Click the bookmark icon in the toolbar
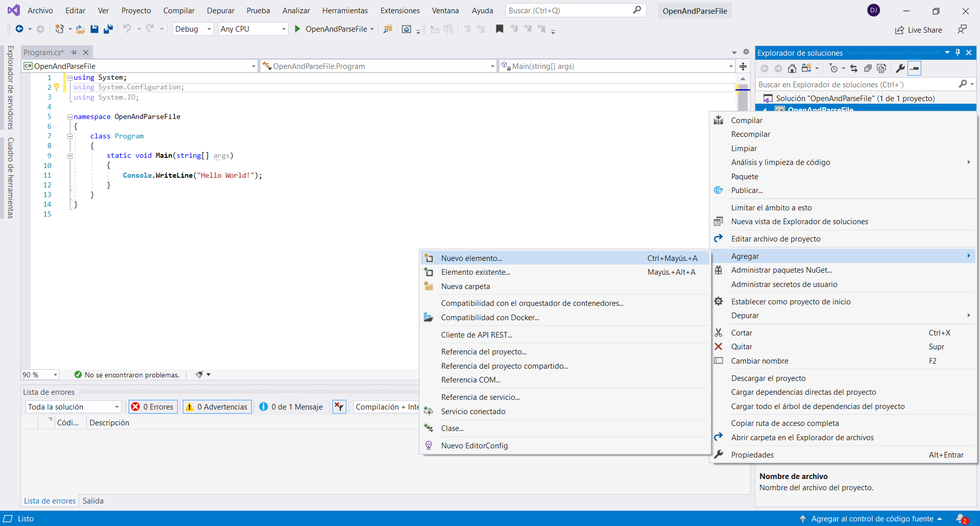The width and height of the screenshot is (980, 526). pyautogui.click(x=499, y=29)
